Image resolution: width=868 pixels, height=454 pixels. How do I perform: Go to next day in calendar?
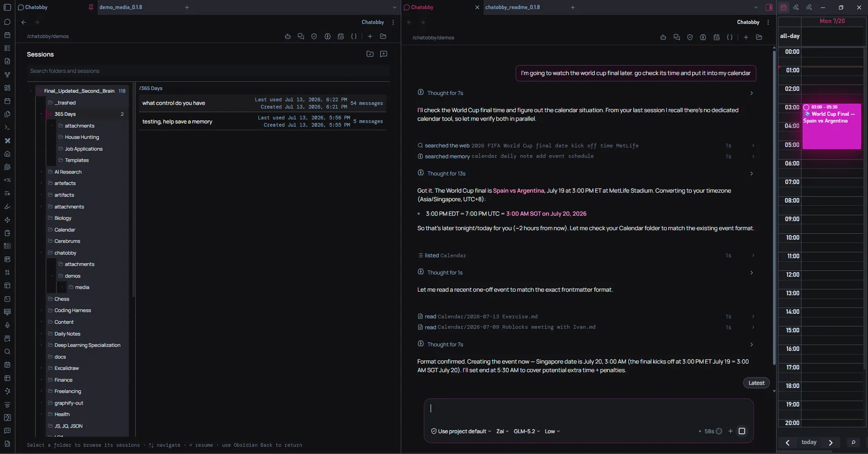tap(830, 443)
